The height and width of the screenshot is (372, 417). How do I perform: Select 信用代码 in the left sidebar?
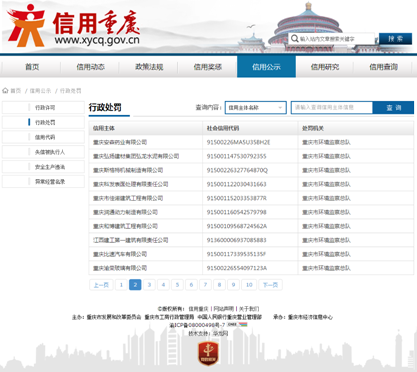[x=43, y=137]
